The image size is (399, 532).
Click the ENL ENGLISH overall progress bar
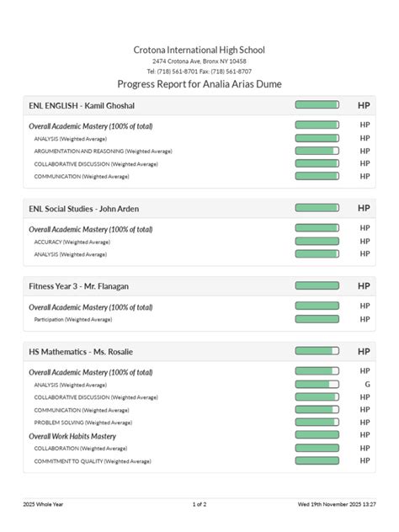click(x=317, y=104)
